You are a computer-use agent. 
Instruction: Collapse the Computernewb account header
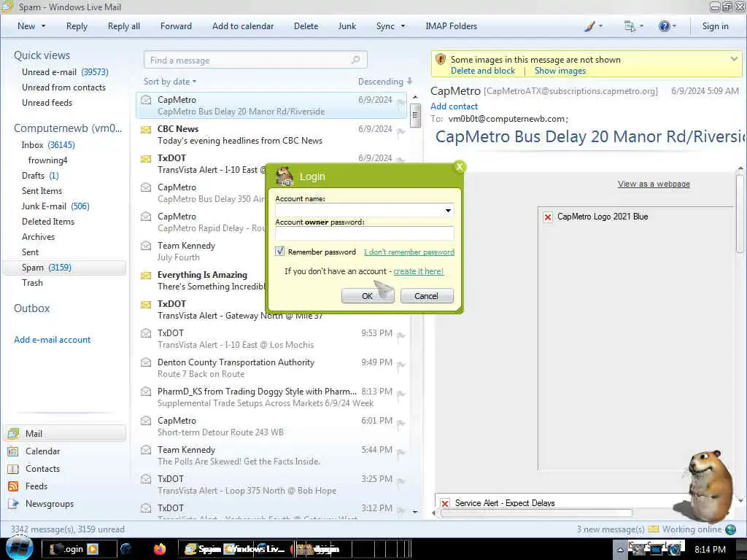(68, 128)
